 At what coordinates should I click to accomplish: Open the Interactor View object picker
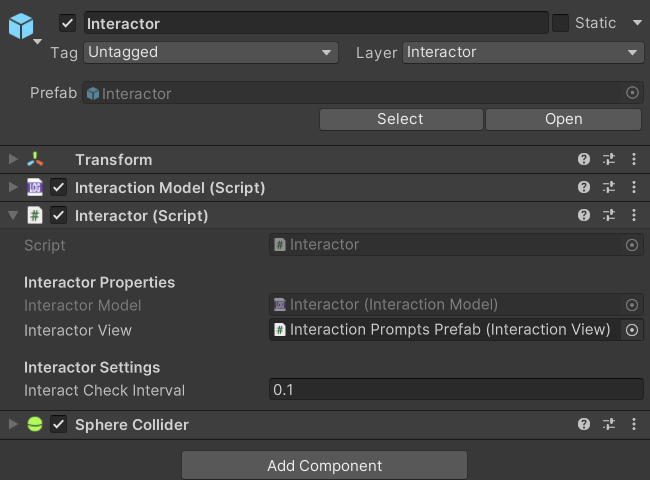(x=632, y=330)
